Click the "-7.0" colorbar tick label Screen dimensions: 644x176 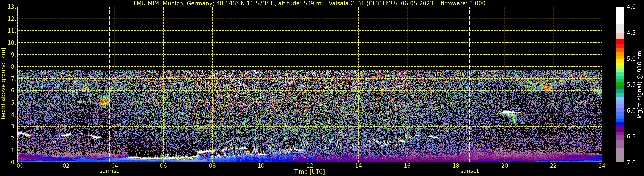tap(630, 162)
